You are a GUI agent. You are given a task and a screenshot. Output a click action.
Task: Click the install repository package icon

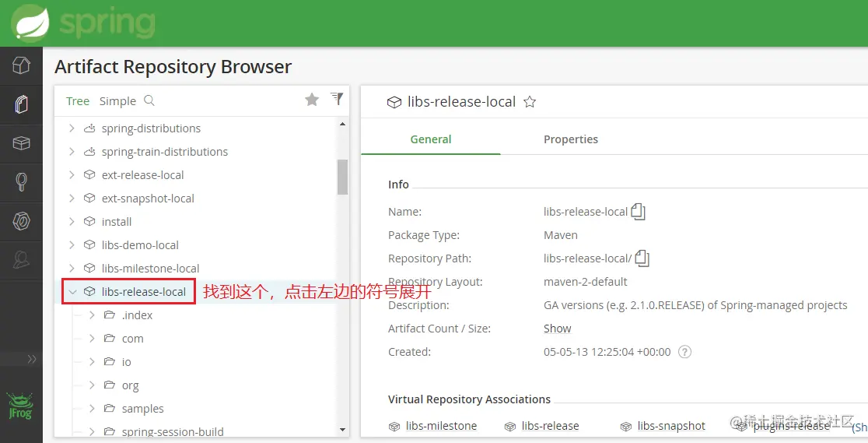pyautogui.click(x=89, y=221)
